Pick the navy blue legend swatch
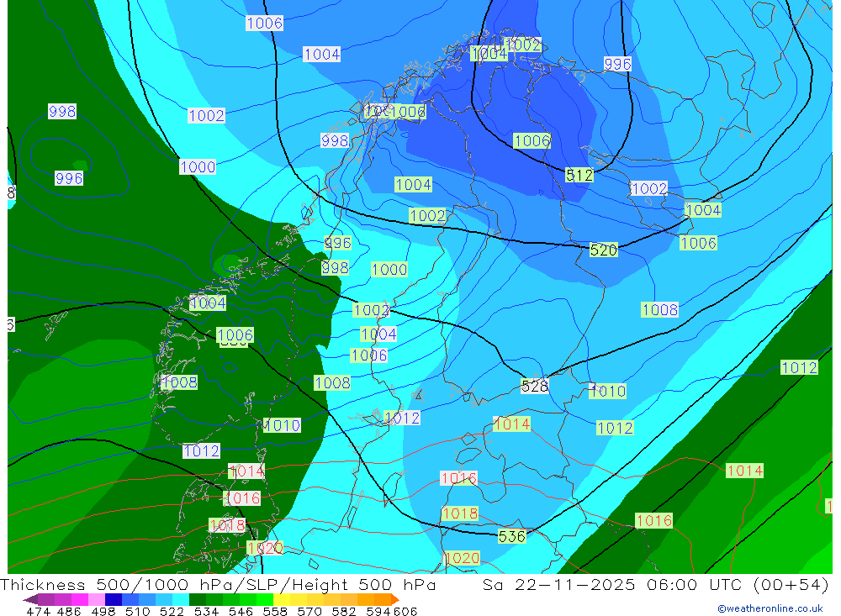 114,599
